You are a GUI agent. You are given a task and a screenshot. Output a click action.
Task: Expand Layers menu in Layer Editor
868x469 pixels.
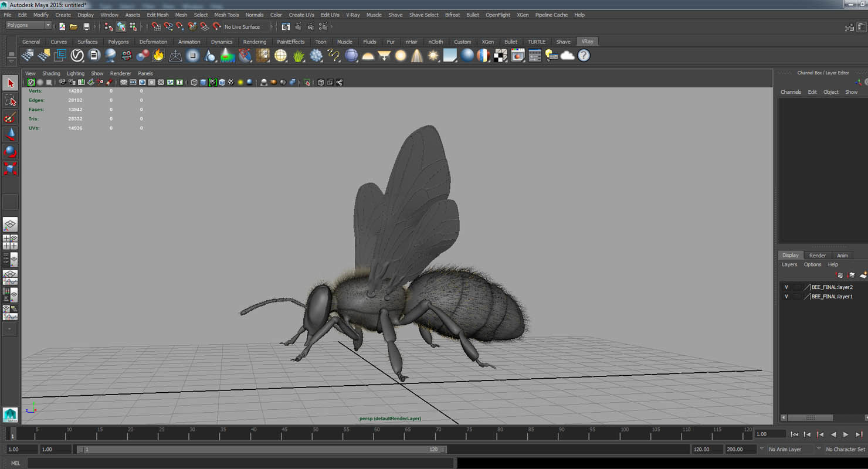click(789, 264)
